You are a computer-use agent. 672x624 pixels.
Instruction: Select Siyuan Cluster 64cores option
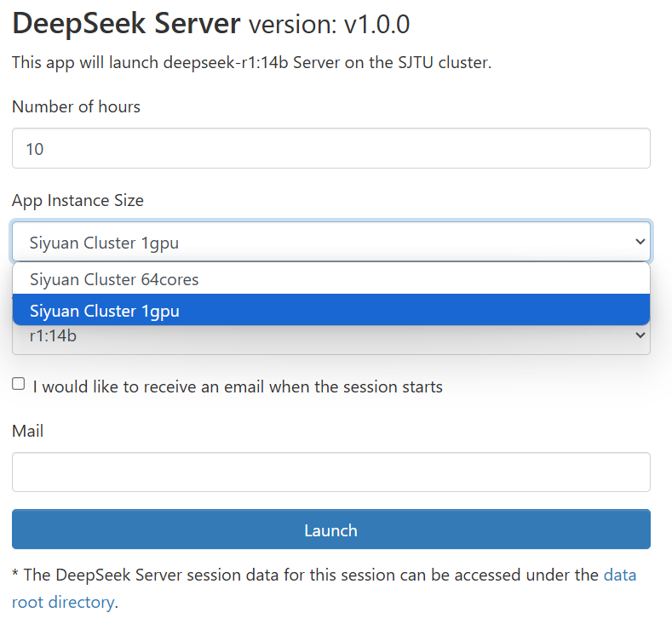coord(330,279)
